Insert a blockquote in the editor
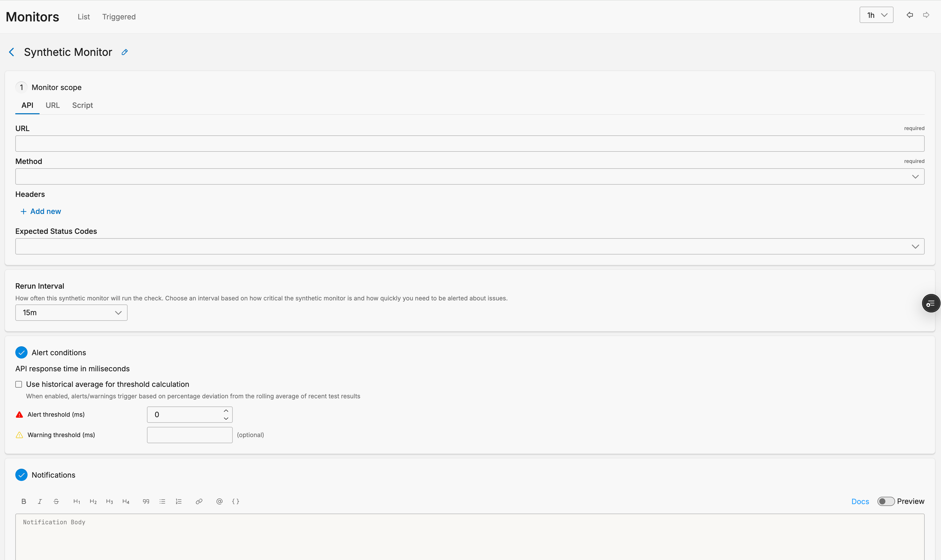Image resolution: width=941 pixels, height=560 pixels. point(146,501)
